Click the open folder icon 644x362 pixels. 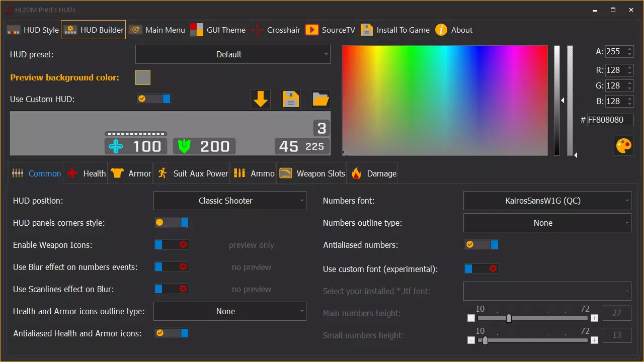(x=320, y=100)
